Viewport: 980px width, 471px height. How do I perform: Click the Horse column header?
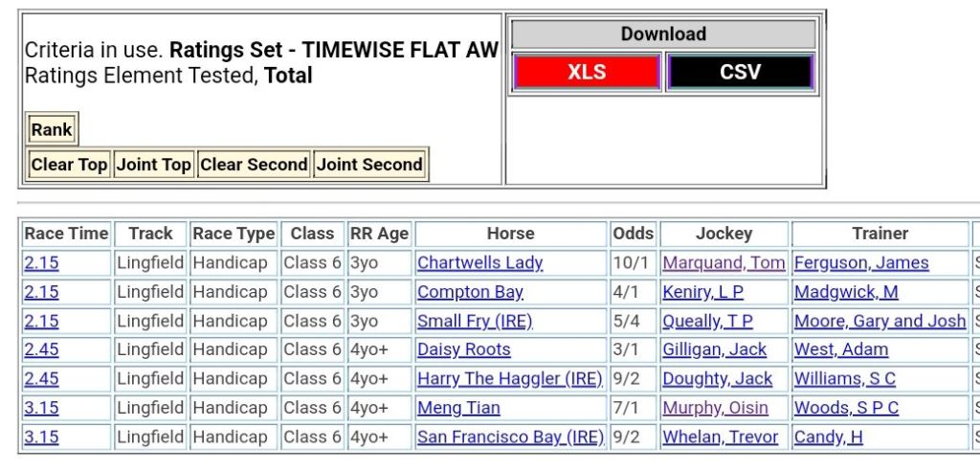pyautogui.click(x=510, y=234)
